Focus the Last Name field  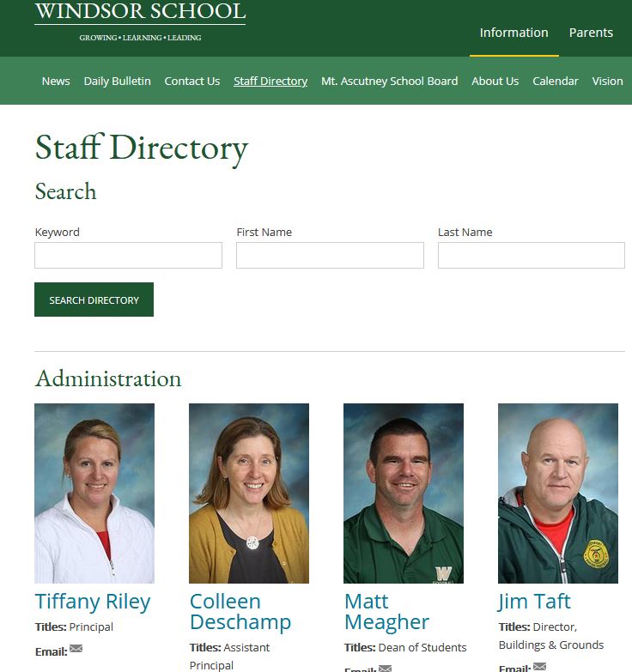click(x=532, y=255)
